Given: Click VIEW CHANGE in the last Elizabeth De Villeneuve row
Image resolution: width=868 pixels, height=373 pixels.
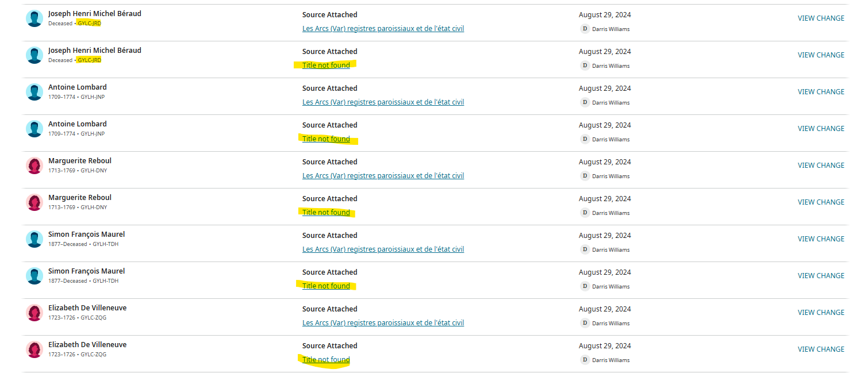Looking at the screenshot, I should tap(821, 349).
